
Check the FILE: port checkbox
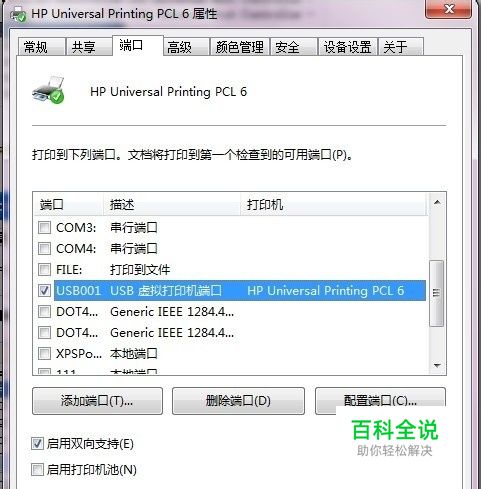tap(44, 269)
